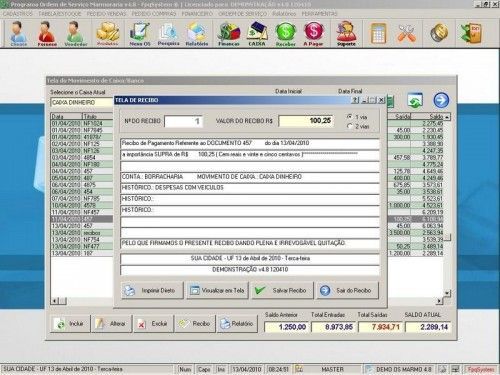Image resolution: width=500 pixels, height=375 pixels.
Task: Open the CAIXA toolbar icon
Action: [x=257, y=33]
